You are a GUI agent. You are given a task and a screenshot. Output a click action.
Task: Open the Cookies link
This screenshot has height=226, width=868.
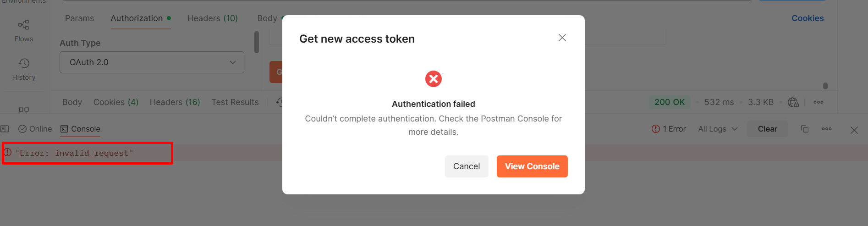[808, 18]
